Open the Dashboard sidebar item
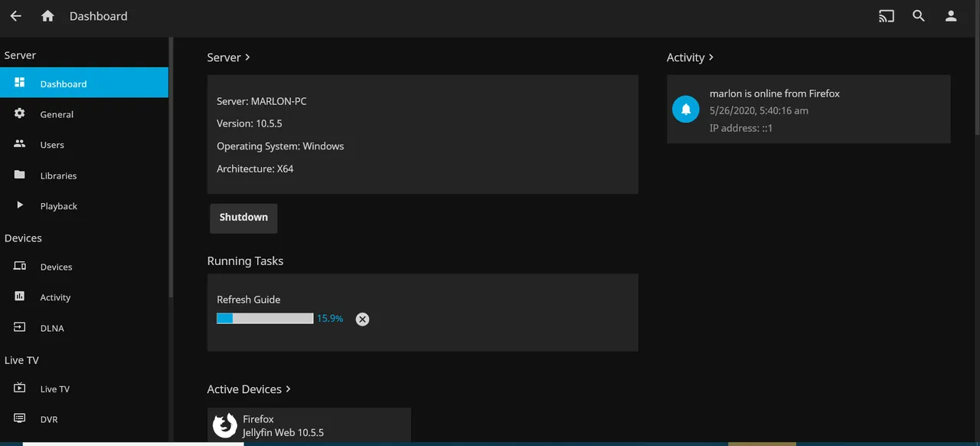The height and width of the screenshot is (446, 980). coord(84,83)
